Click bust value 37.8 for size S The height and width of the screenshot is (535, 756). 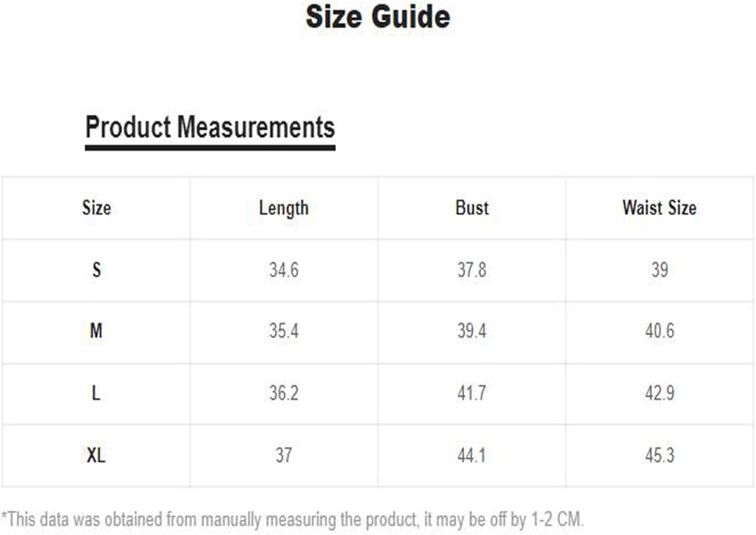pos(472,270)
